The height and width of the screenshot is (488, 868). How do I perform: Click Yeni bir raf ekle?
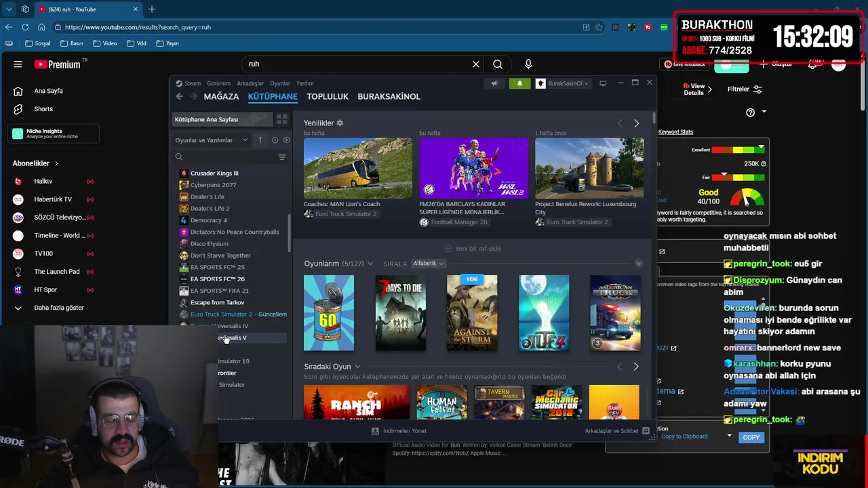473,249
